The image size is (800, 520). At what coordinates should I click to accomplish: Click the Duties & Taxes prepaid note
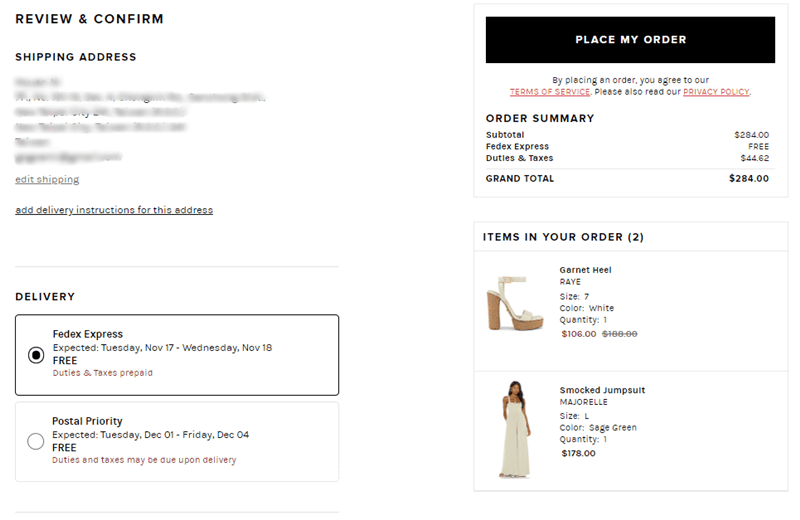(x=103, y=373)
